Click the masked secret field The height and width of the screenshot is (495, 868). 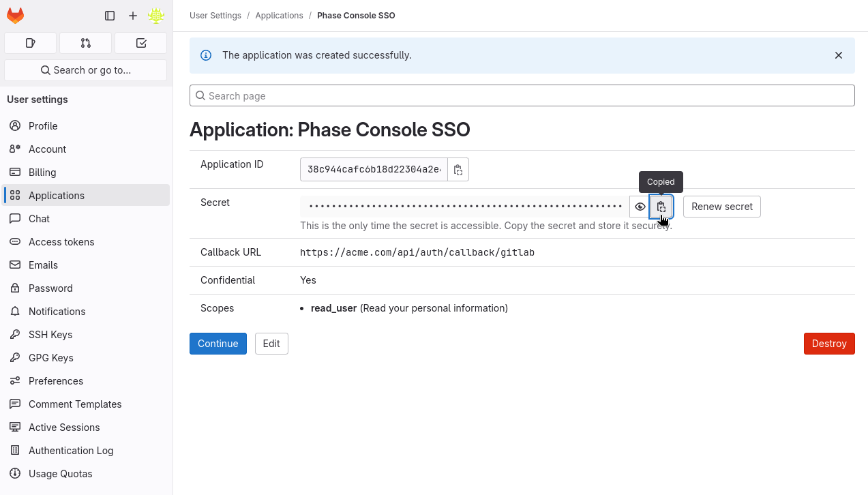[x=465, y=207]
